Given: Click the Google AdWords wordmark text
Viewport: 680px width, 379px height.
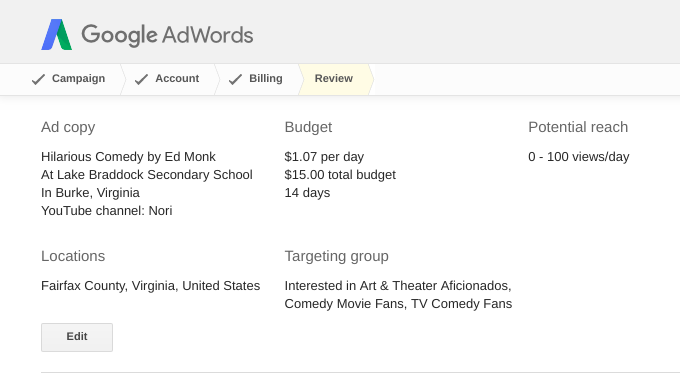Looking at the screenshot, I should pyautogui.click(x=167, y=36).
